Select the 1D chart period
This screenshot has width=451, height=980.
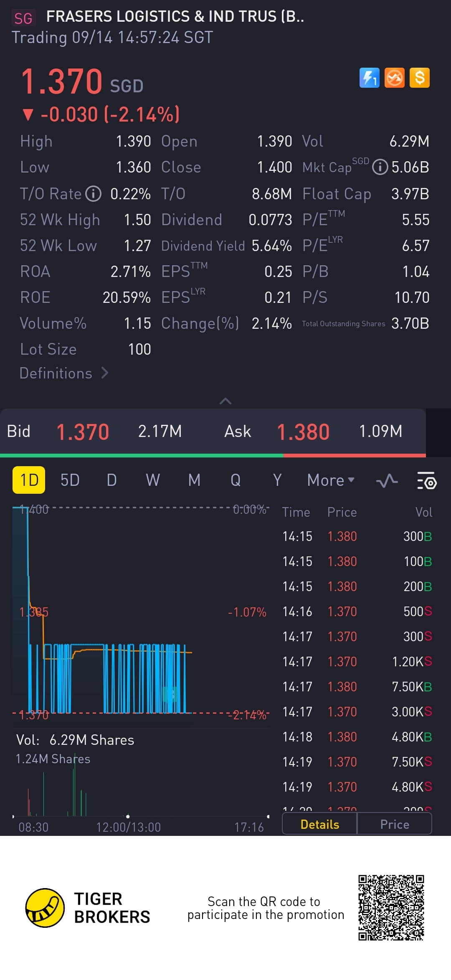click(29, 480)
